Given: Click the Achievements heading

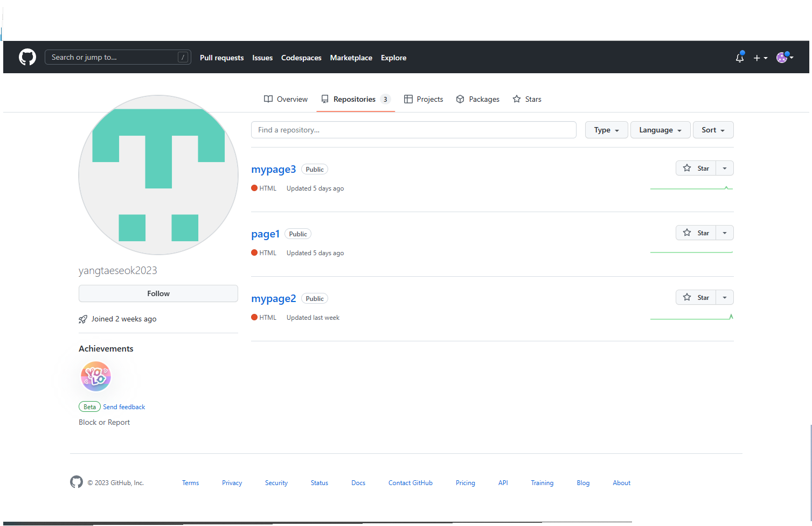Looking at the screenshot, I should click(x=106, y=348).
